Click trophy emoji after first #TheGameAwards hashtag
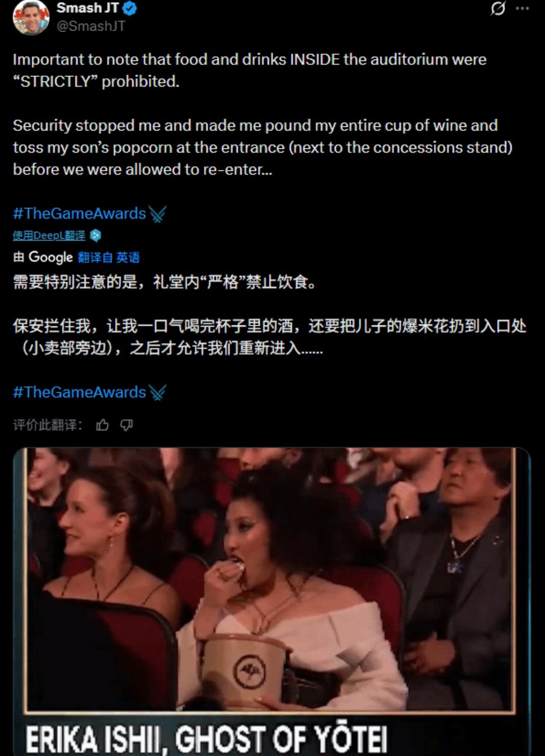The image size is (545, 756). 157,214
